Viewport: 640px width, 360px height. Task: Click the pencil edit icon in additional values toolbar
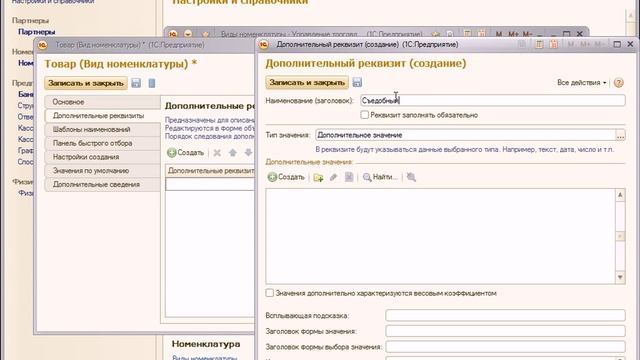click(333, 177)
